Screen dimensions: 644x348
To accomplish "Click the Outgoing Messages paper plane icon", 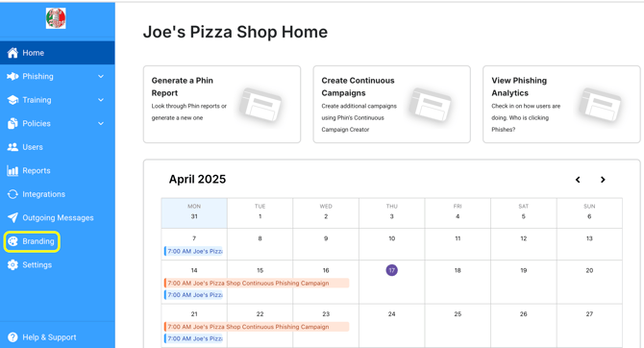I will (12, 218).
